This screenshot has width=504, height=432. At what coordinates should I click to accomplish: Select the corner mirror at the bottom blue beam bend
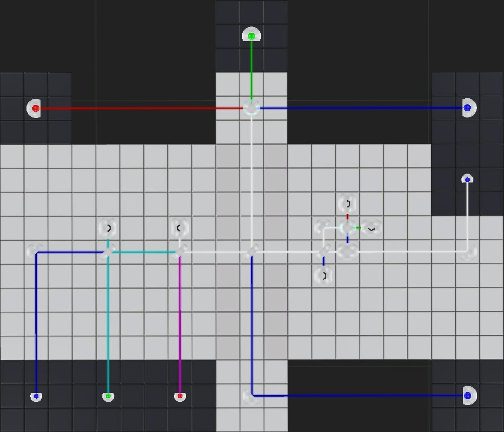click(x=251, y=396)
